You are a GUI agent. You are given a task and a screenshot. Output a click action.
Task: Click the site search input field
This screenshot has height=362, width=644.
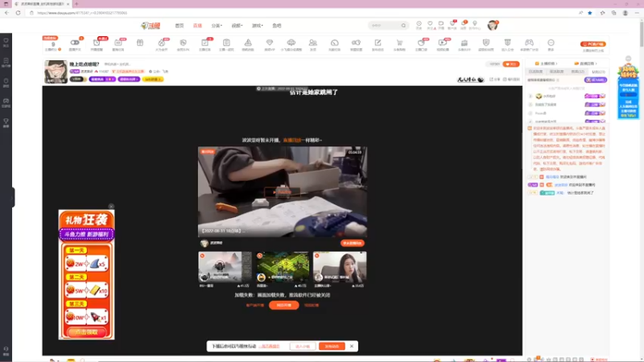point(384,26)
